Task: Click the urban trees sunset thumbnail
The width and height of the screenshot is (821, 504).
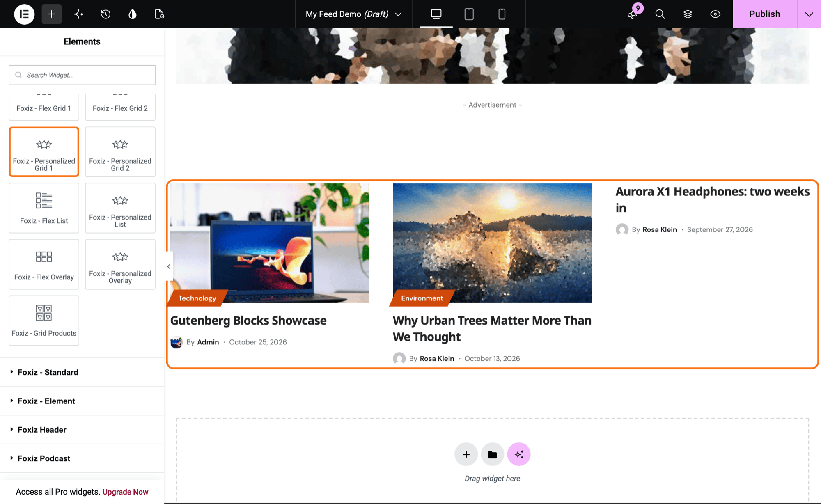Action: [492, 243]
